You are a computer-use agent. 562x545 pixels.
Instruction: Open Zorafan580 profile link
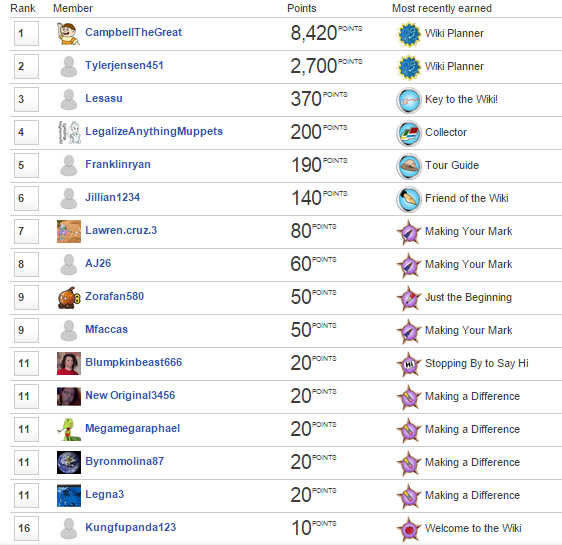pos(114,296)
